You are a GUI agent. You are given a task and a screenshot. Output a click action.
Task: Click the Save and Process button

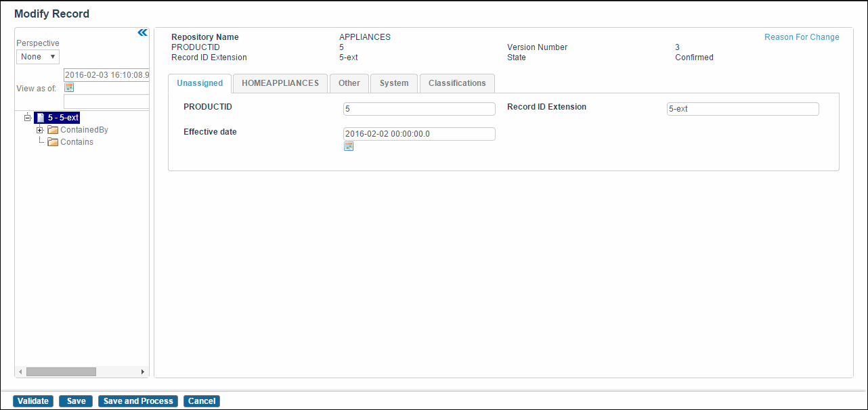(x=138, y=401)
